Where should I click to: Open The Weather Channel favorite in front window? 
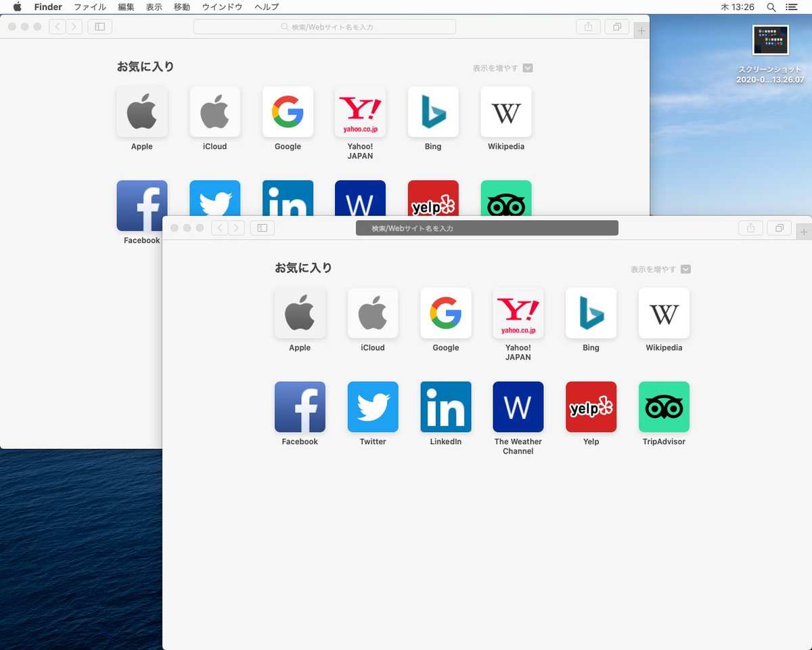518,407
